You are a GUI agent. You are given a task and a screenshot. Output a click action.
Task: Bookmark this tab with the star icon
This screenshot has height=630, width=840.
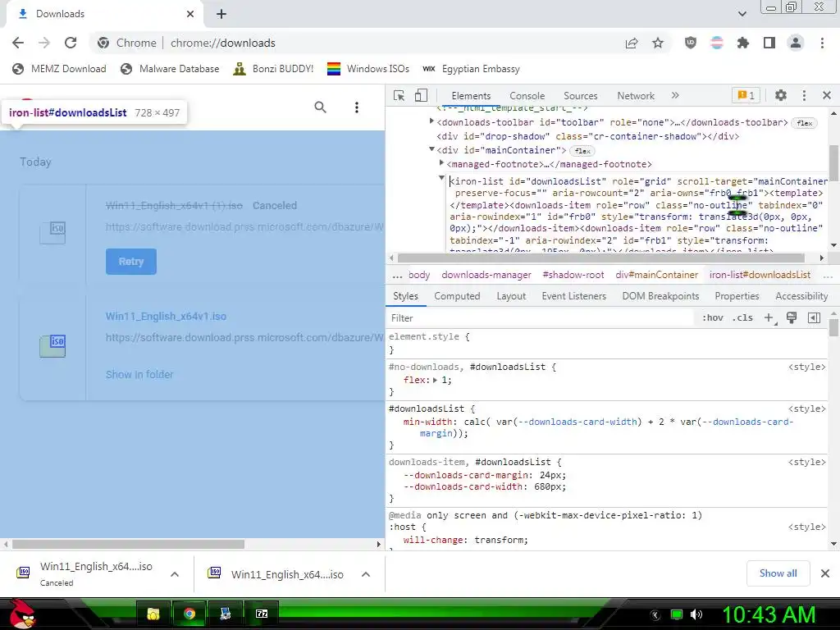click(658, 43)
